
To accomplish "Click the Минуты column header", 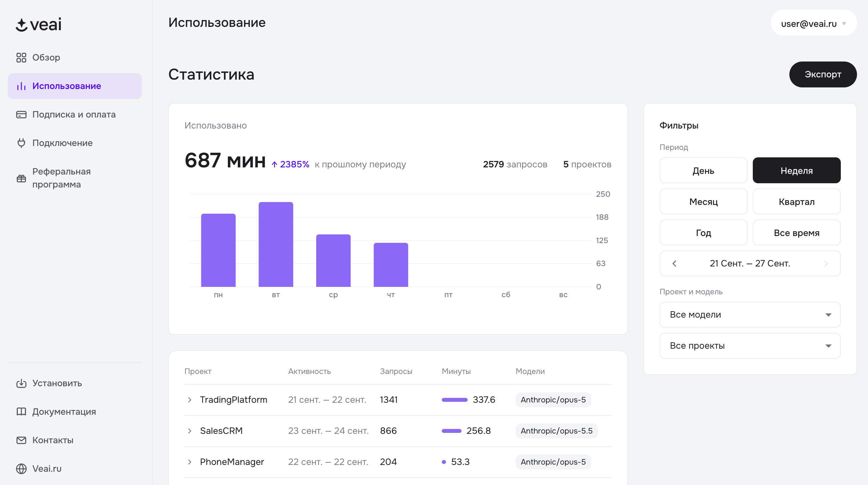I will pyautogui.click(x=456, y=371).
